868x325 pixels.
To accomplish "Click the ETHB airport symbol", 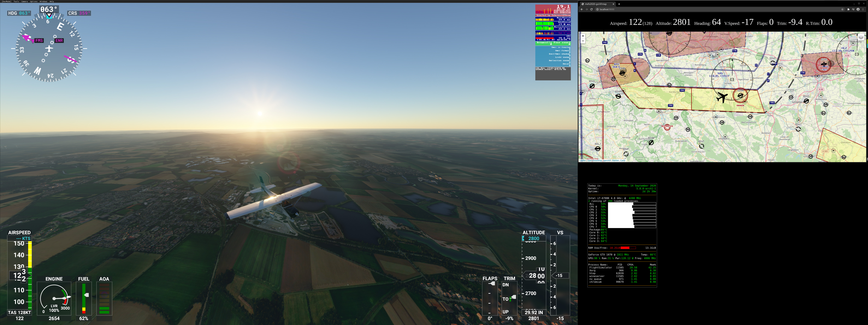I will [622, 73].
